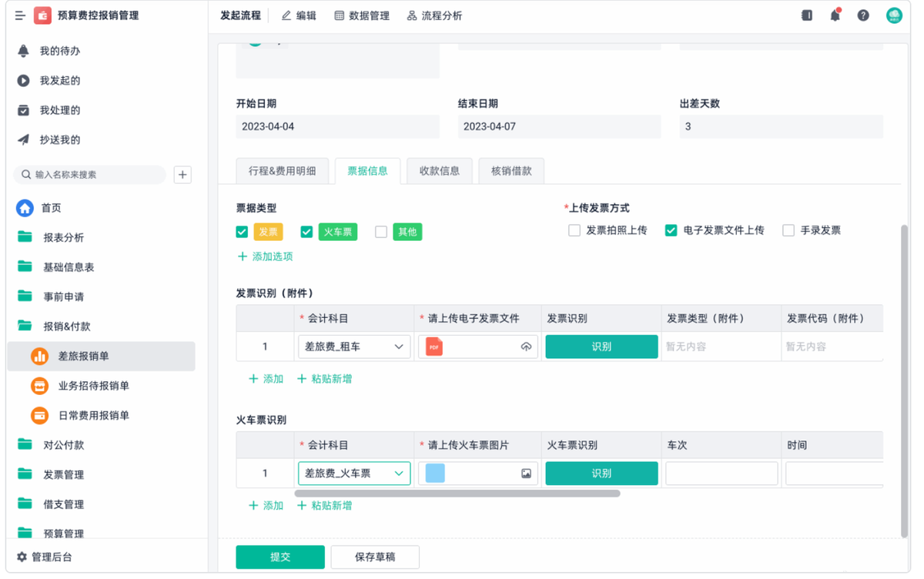The width and height of the screenshot is (924, 579).
Task: Click 粘贴新增 under the 发票识别 table
Action: click(324, 379)
